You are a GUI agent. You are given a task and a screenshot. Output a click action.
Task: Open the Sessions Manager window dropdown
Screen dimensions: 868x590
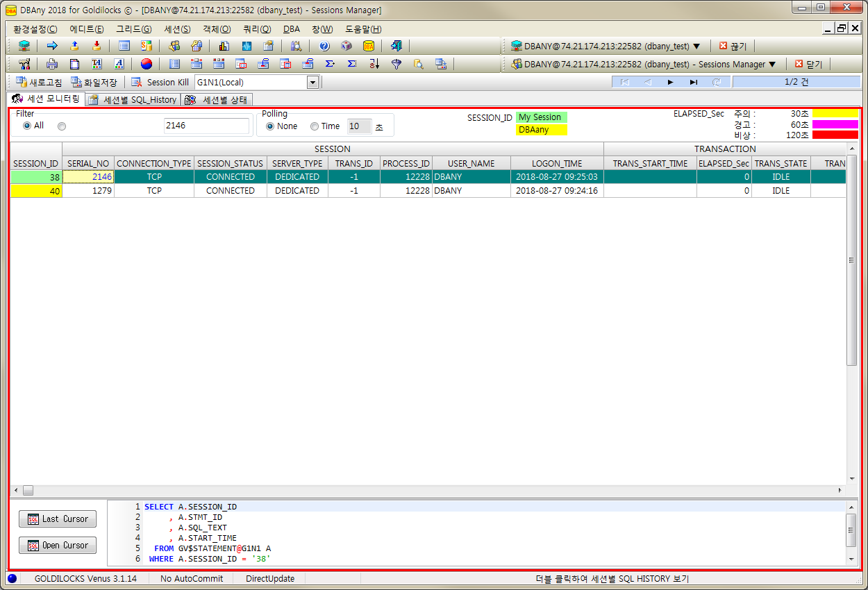click(771, 64)
